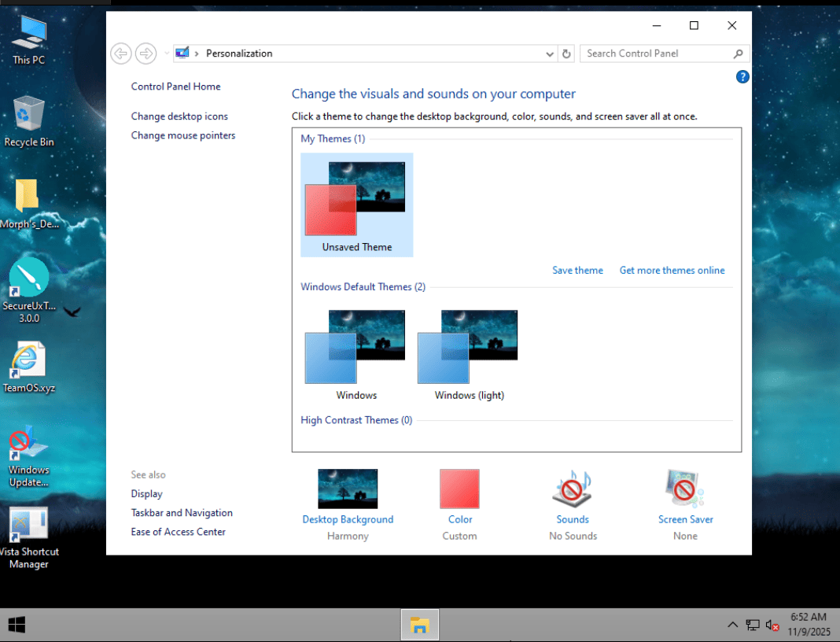Click the Forward navigation arrow
Image resolution: width=840 pixels, height=642 pixels.
[x=146, y=53]
